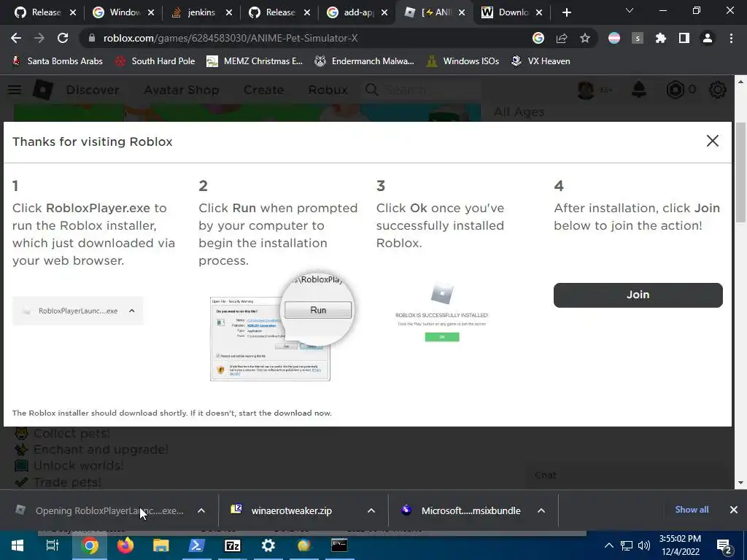
Task: Open VX Heaven bookmark
Action: 541,61
